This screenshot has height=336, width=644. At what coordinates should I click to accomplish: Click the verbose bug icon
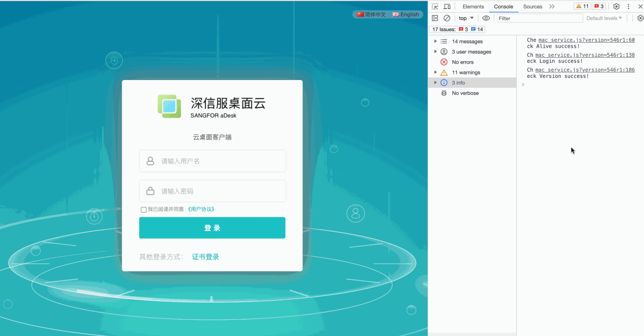444,93
